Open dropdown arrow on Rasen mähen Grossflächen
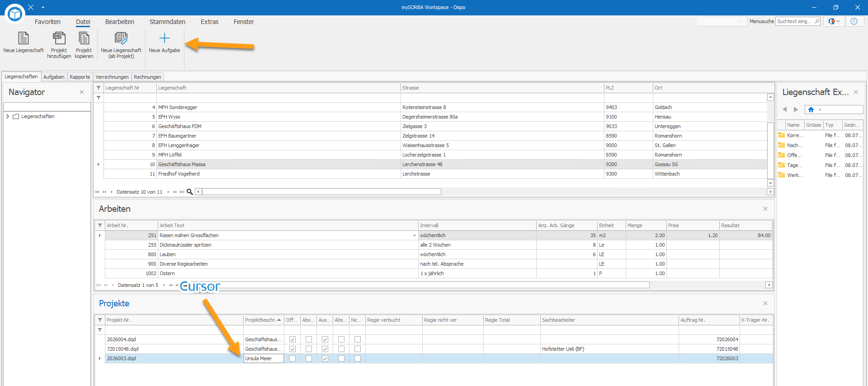The height and width of the screenshot is (386, 868). pyautogui.click(x=414, y=235)
